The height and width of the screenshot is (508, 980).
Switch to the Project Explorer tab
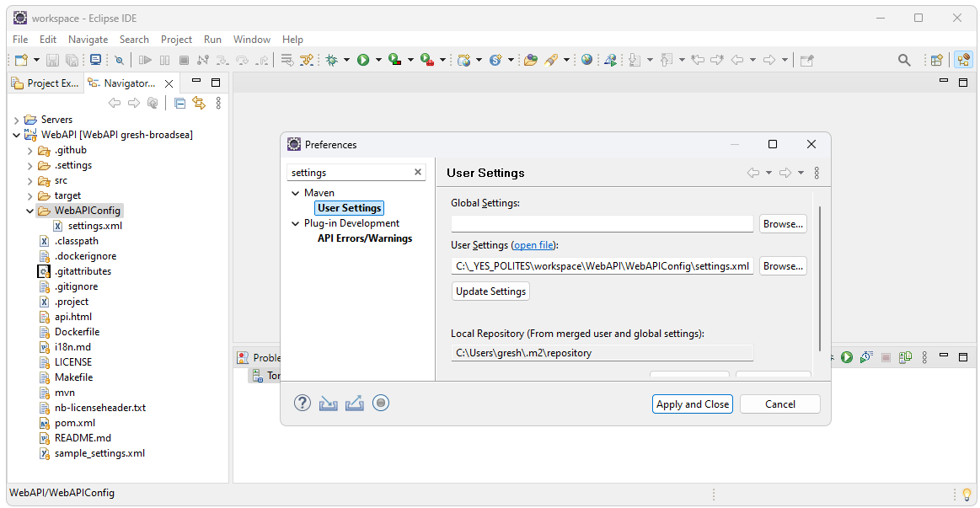click(46, 83)
